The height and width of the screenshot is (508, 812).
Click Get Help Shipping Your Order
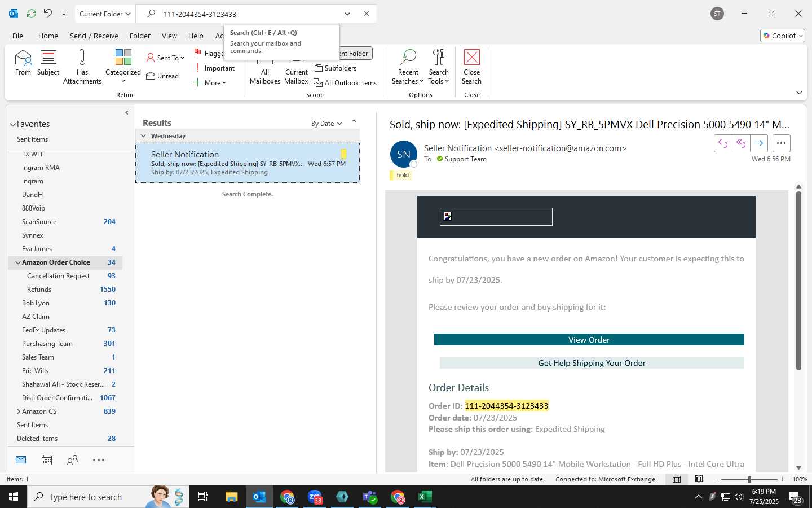tap(592, 363)
